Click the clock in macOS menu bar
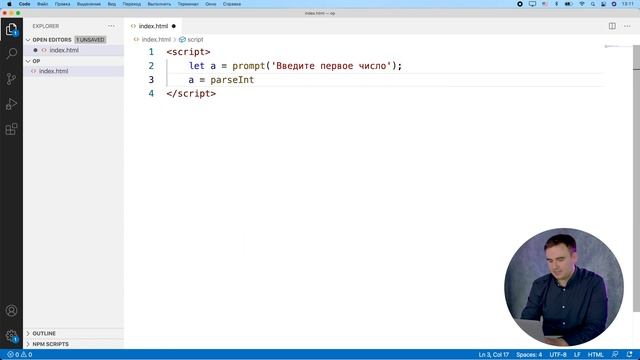 [x=628, y=4]
